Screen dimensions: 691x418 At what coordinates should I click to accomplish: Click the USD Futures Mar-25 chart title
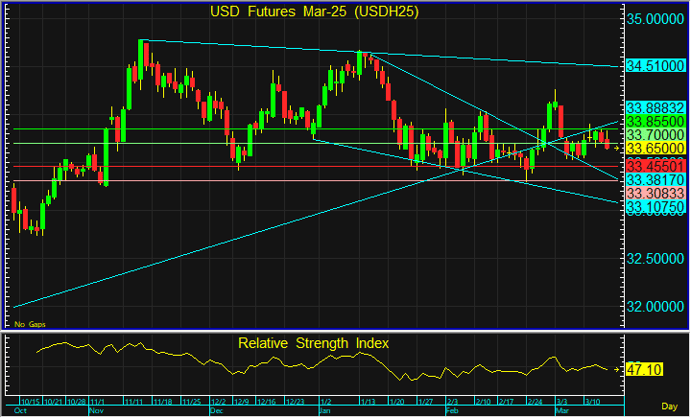pos(312,12)
